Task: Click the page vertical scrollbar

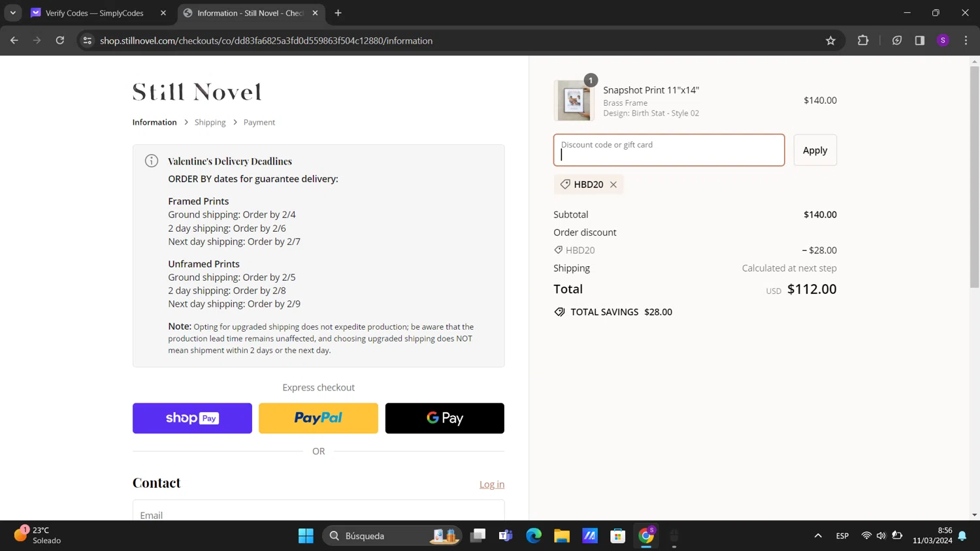Action: tap(974, 176)
